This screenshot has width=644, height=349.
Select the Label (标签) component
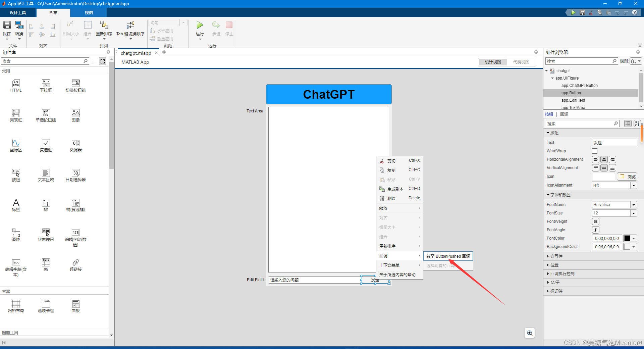[16, 205]
